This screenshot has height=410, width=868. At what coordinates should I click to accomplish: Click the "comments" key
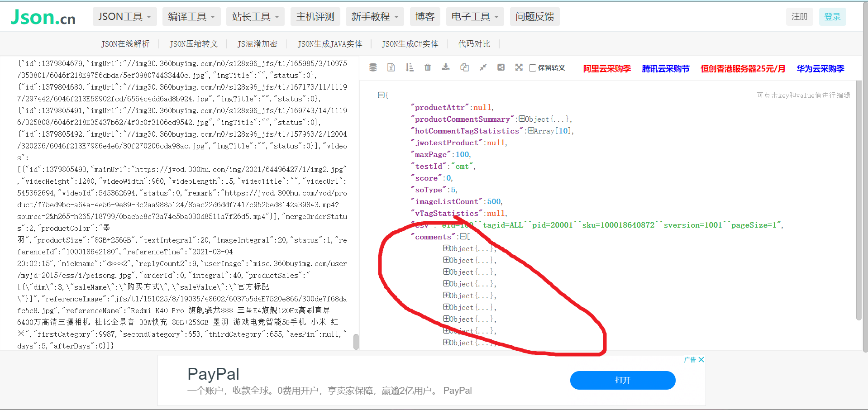(433, 237)
